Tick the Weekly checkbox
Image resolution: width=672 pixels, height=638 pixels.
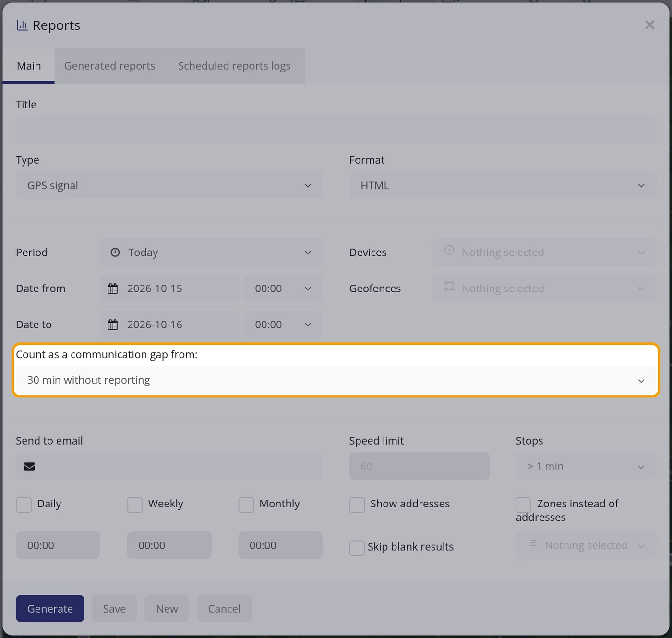click(134, 505)
